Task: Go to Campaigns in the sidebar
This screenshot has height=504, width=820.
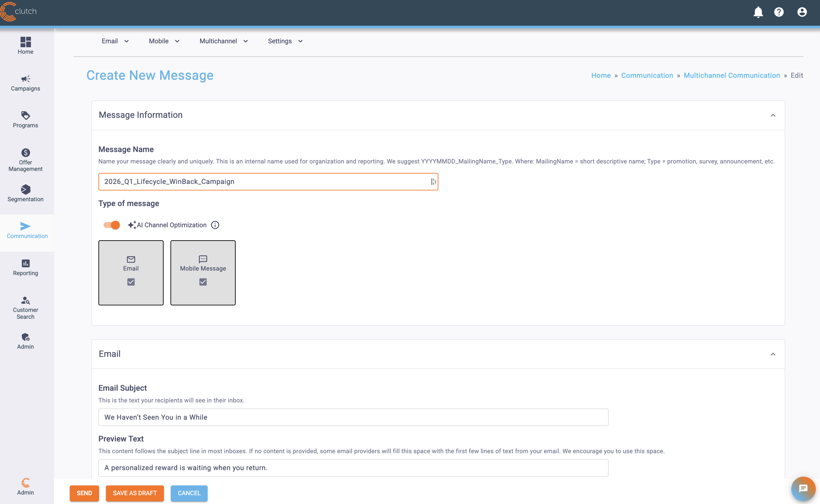Action: click(25, 83)
